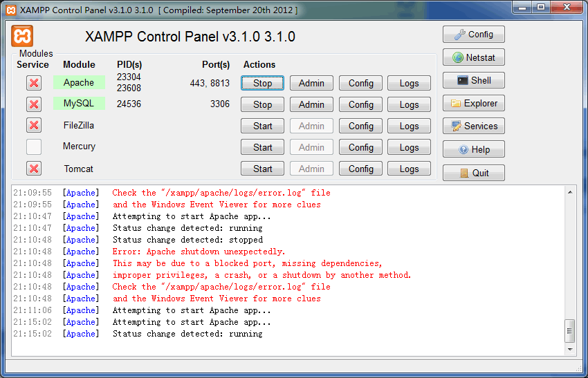This screenshot has height=378, width=588.
Task: Click the log scrollbar up arrow
Action: point(570,192)
